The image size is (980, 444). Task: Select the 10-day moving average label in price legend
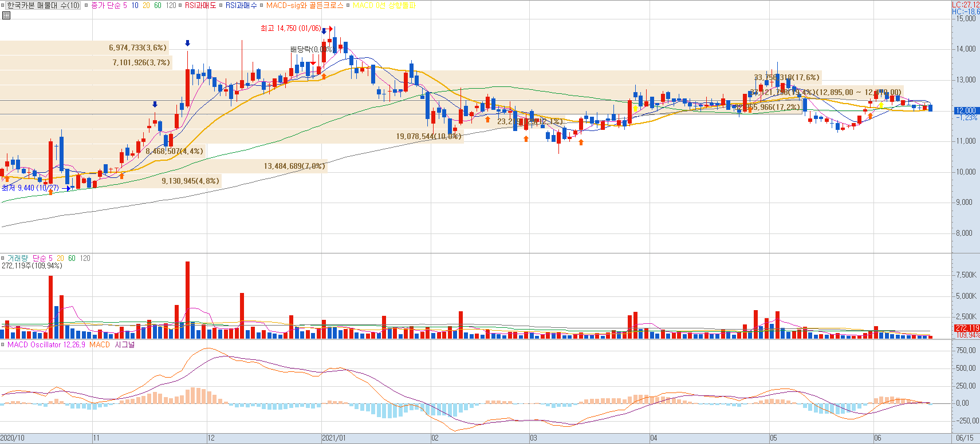(135, 5)
